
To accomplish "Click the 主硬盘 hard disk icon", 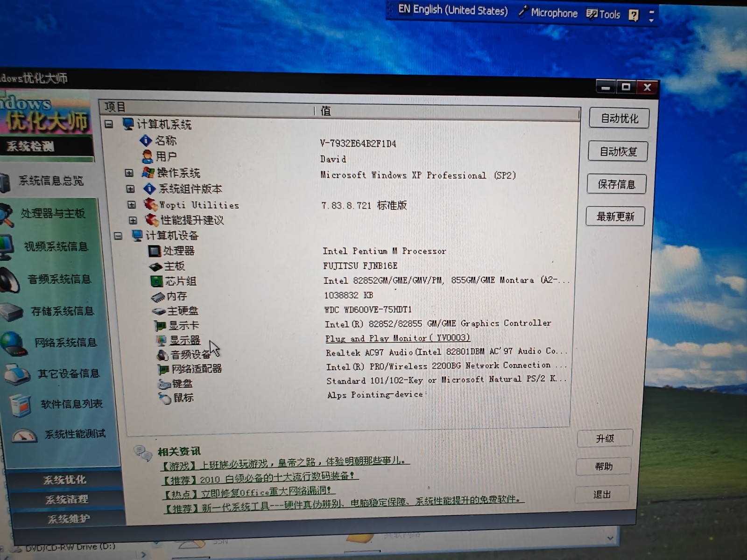I will [x=159, y=311].
